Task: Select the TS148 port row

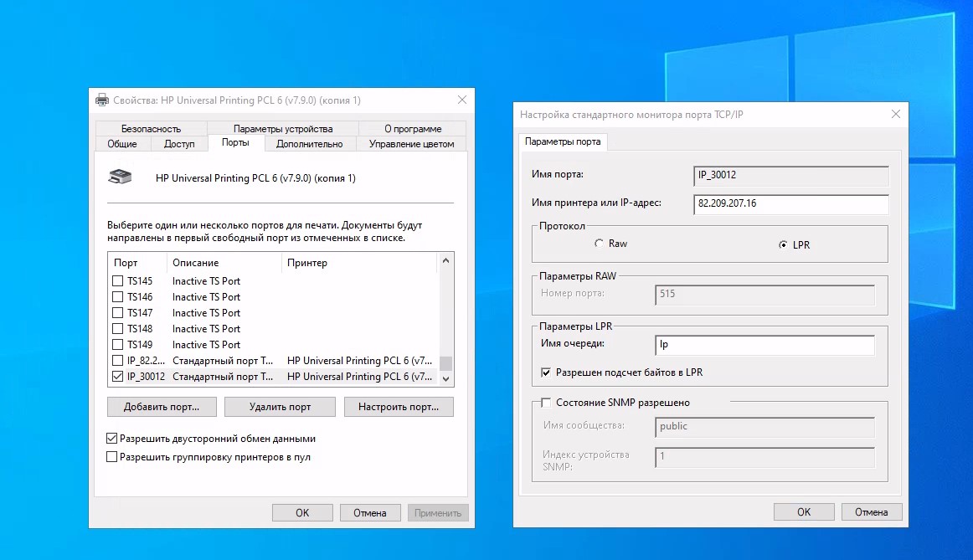Action: pos(274,329)
